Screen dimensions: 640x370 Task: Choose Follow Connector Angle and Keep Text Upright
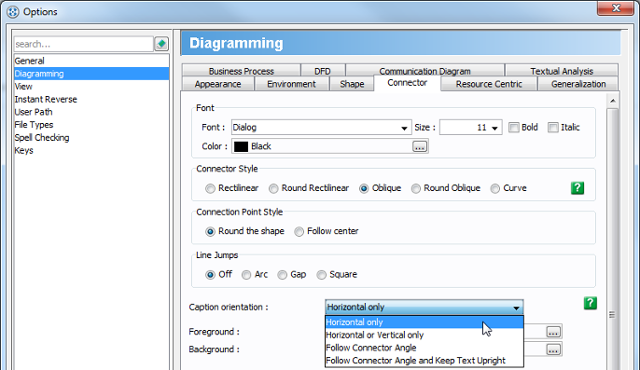(x=424, y=361)
